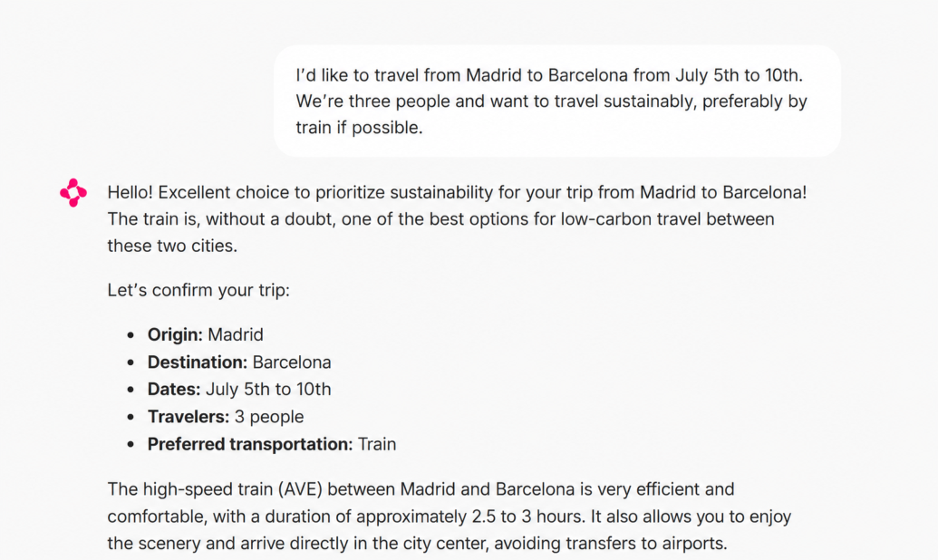The width and height of the screenshot is (938, 560).
Task: Click the bold "Travelers:" label
Action: pos(189,417)
